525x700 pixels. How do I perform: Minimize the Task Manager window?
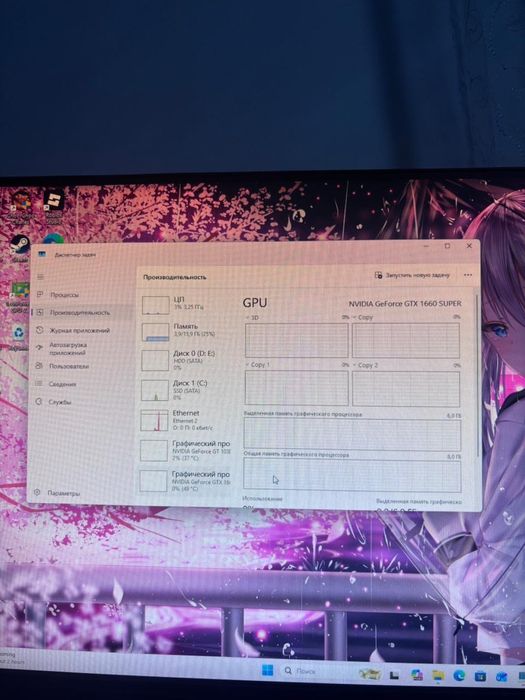pos(426,246)
